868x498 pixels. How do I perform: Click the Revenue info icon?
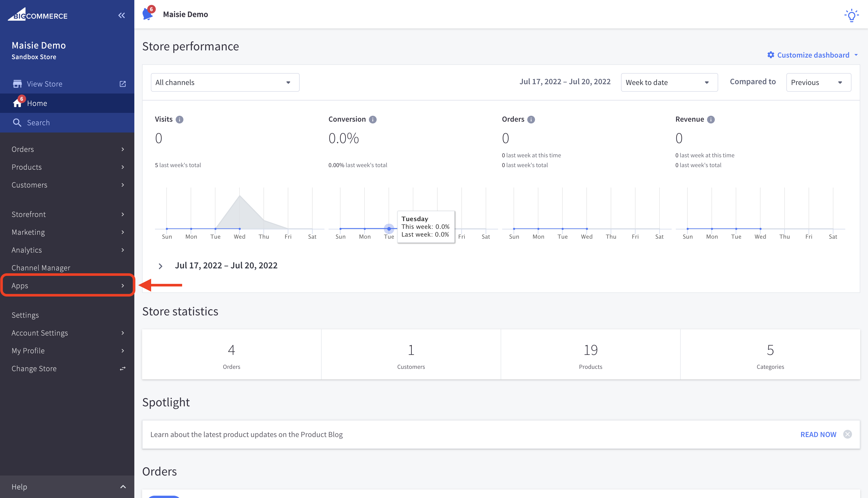(x=711, y=119)
